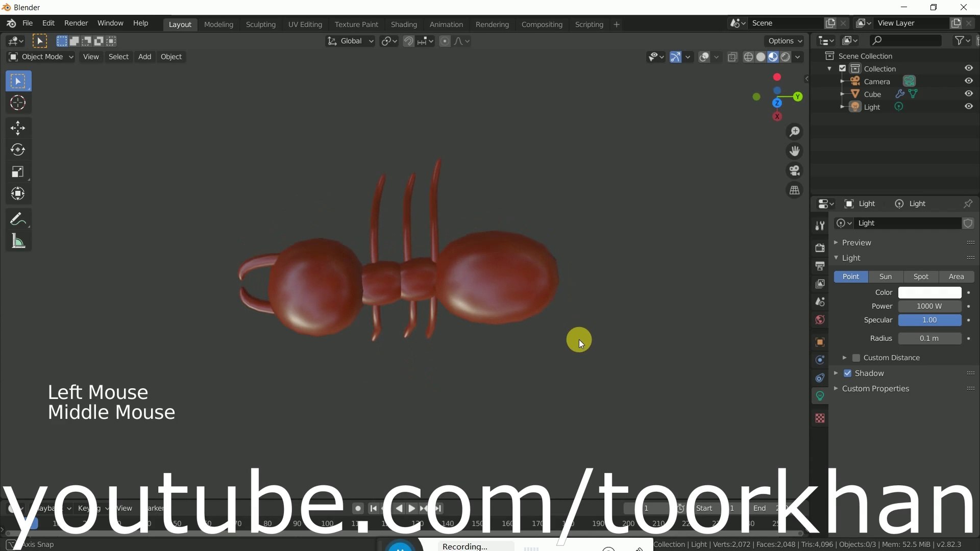Click the Power value field
The width and height of the screenshot is (980, 551).
[x=929, y=307]
